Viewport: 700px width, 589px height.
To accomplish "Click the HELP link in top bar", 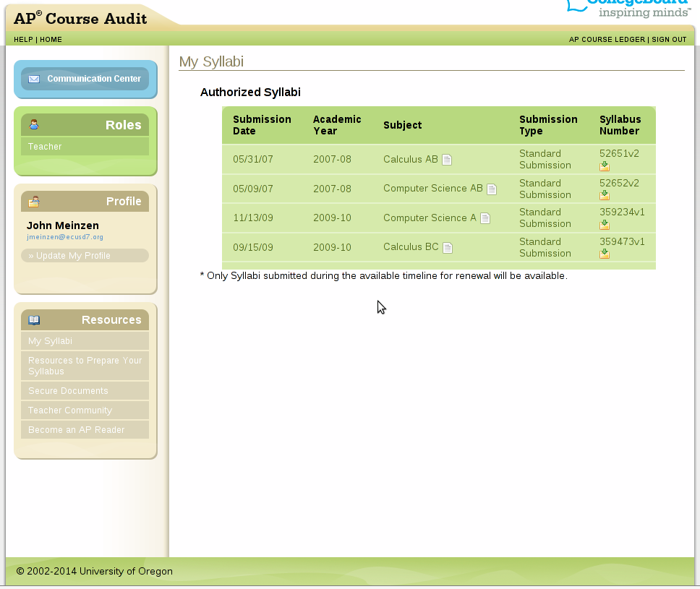I will tap(23, 40).
